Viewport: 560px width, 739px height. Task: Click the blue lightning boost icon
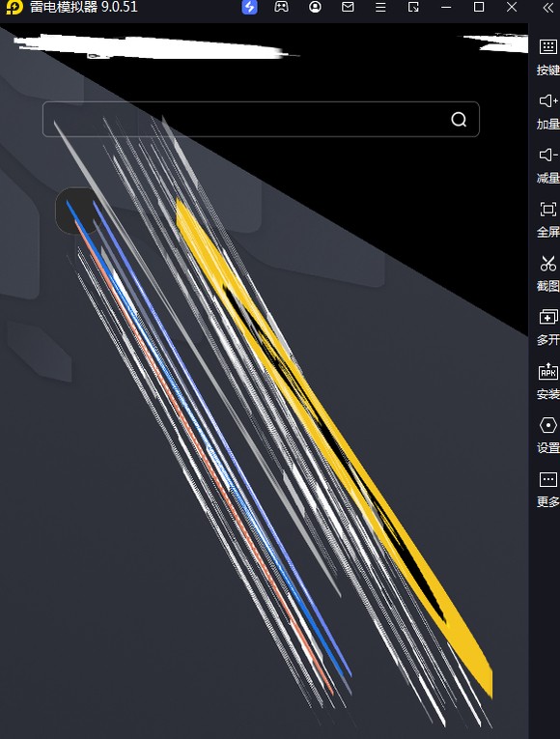tap(250, 7)
